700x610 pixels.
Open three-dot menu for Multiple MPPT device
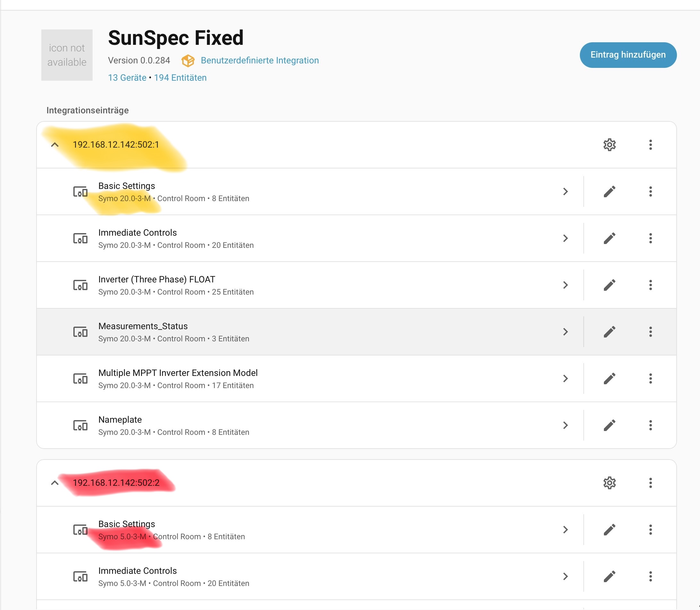point(650,378)
